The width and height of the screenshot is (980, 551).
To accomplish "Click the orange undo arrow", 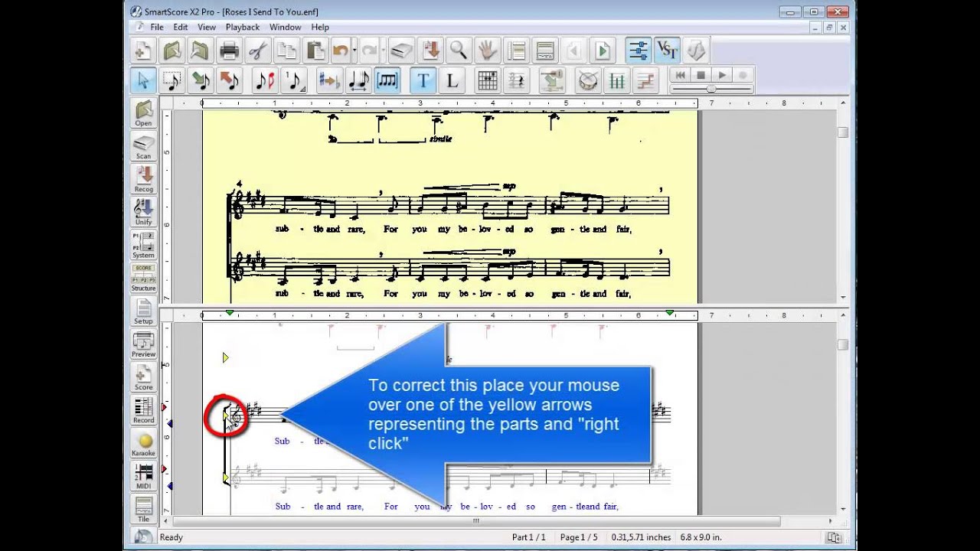I will [340, 51].
